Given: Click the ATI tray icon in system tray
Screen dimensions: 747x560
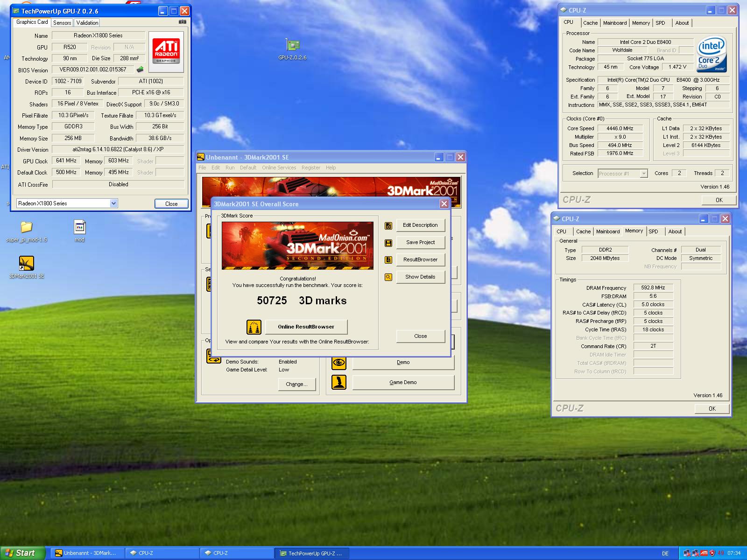Looking at the screenshot, I should [704, 553].
